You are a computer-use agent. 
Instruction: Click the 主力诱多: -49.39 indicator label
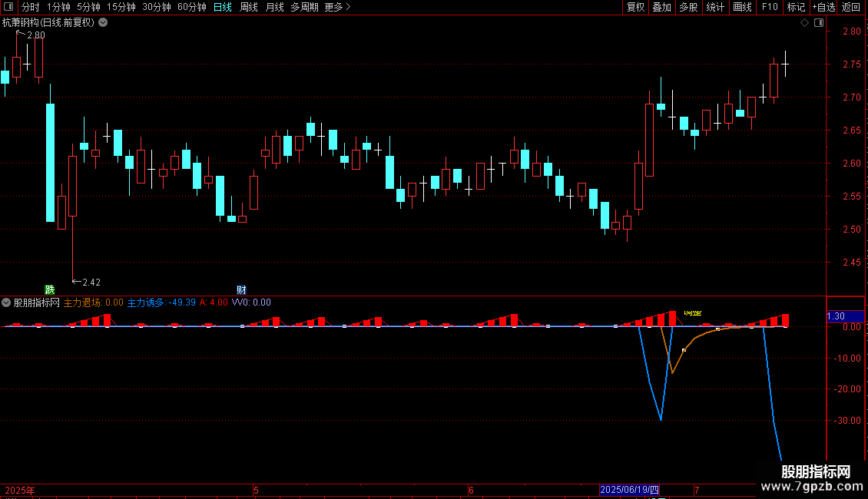tap(161, 302)
